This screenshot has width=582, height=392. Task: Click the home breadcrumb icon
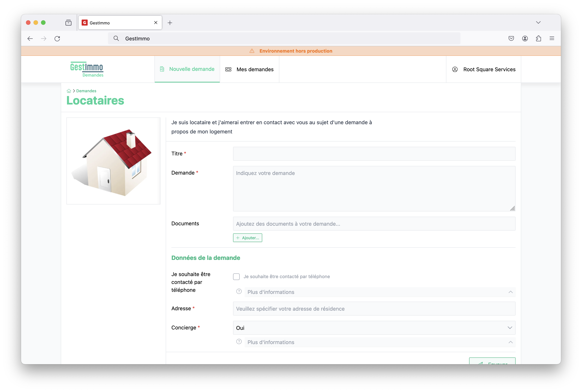coord(69,91)
